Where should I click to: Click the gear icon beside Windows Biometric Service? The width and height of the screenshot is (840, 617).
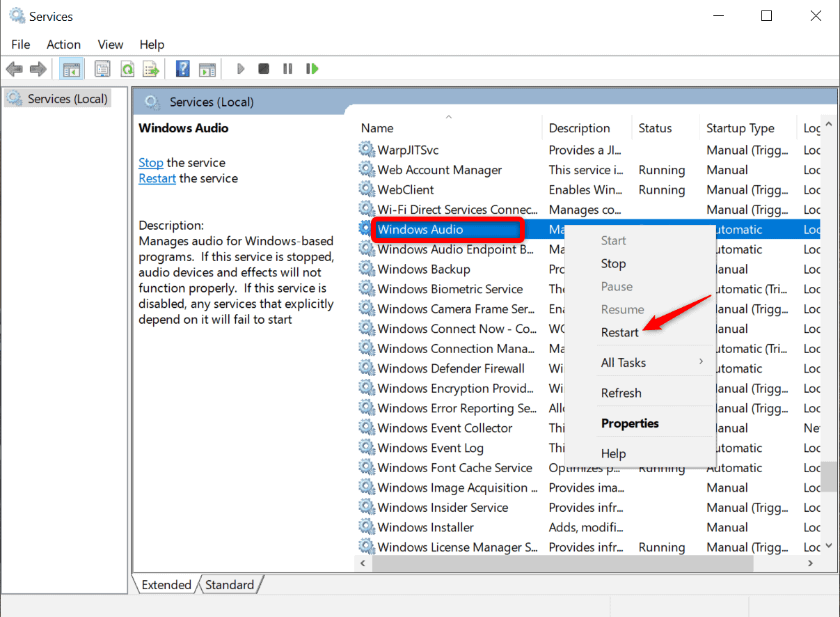pyautogui.click(x=367, y=289)
